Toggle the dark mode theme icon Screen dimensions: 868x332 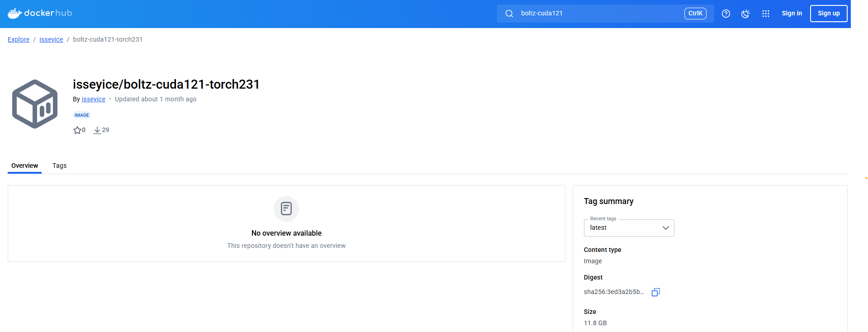[746, 14]
